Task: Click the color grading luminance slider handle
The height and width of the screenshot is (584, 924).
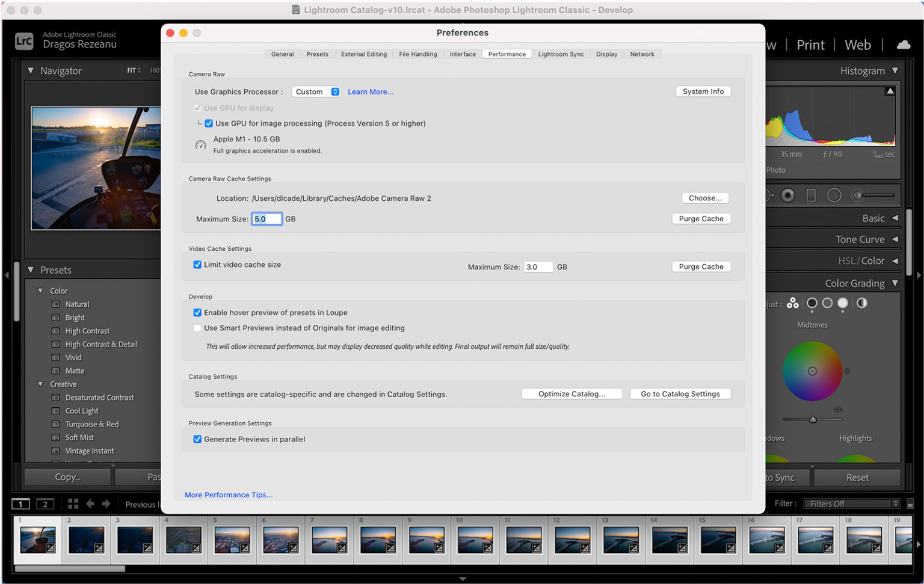Action: 813,420
